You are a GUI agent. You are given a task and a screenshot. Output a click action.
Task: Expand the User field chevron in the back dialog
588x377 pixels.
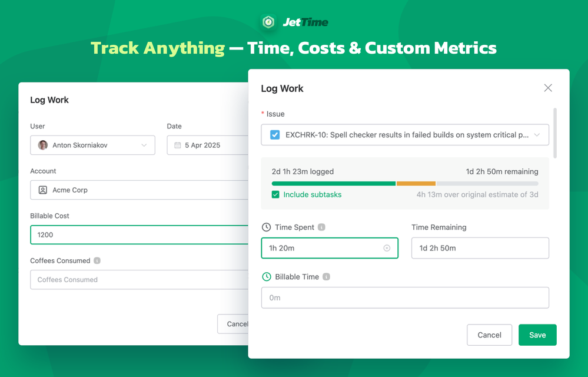(144, 145)
